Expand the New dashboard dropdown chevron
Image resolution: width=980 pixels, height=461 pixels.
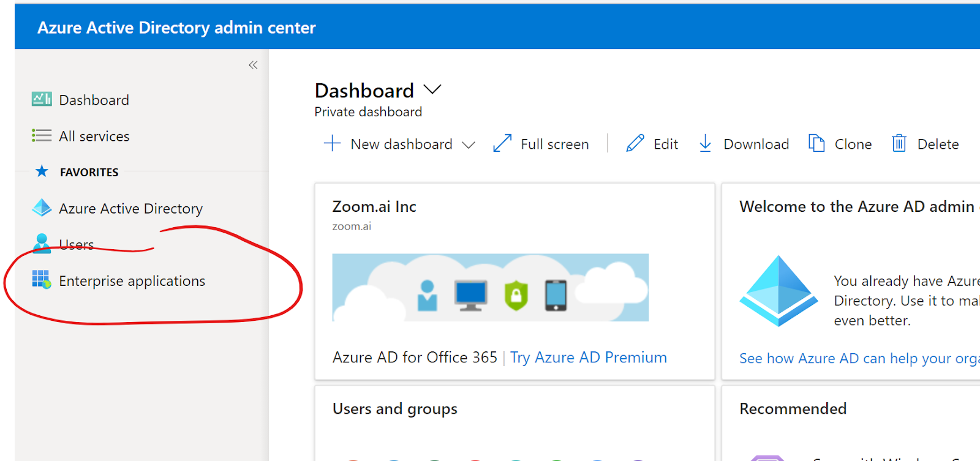click(469, 145)
